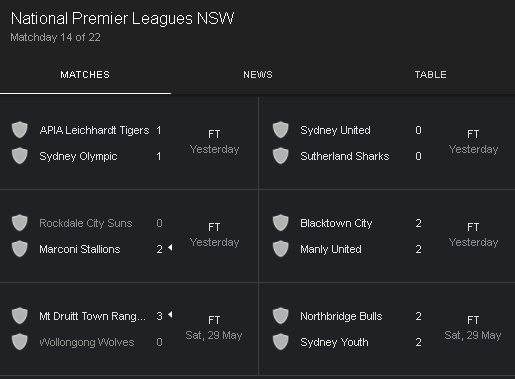Click Rockdale City Suns crest icon
Screen dimensions: 515x379
pos(20,223)
